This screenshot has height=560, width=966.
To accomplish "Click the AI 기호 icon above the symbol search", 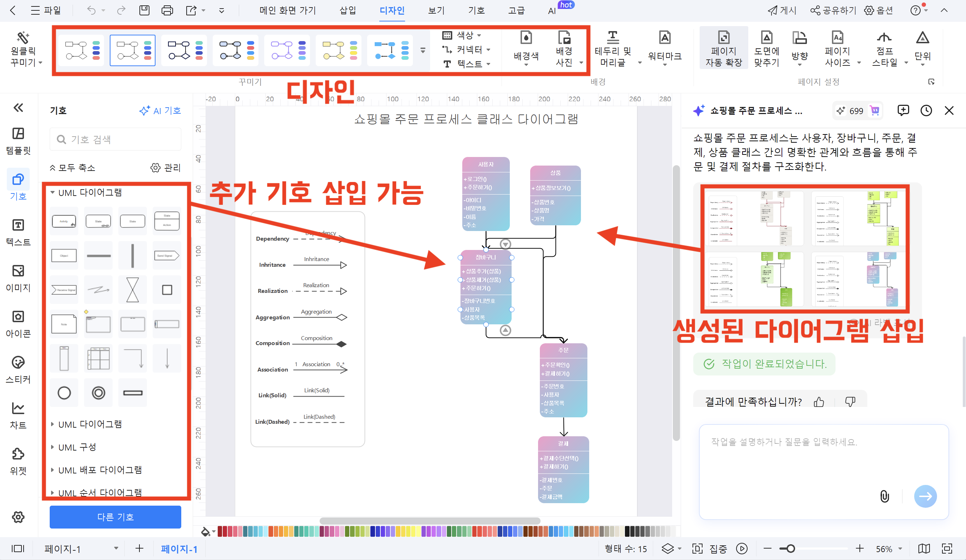I will (160, 110).
